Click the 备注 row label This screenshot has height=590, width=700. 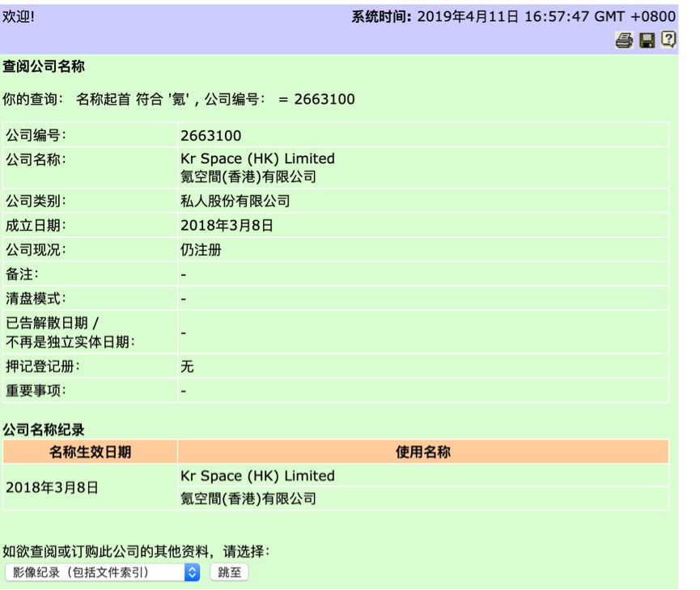click(x=22, y=274)
